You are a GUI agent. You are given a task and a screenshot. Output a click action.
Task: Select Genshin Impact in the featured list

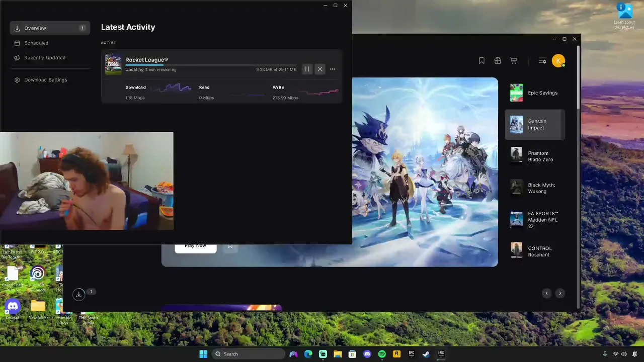(535, 125)
